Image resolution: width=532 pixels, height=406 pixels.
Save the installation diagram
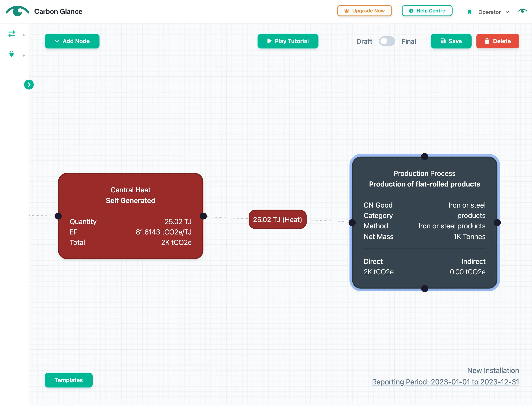tap(451, 41)
